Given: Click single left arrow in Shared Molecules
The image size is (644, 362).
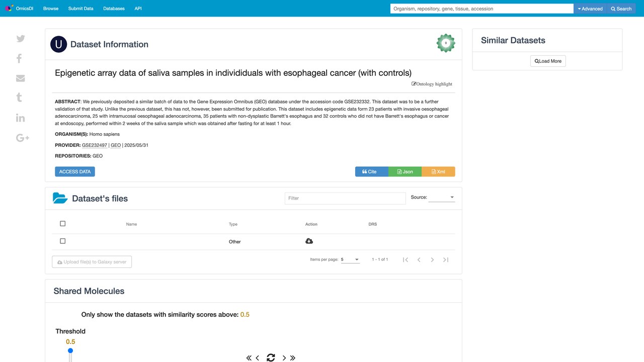Looking at the screenshot, I should [258, 358].
